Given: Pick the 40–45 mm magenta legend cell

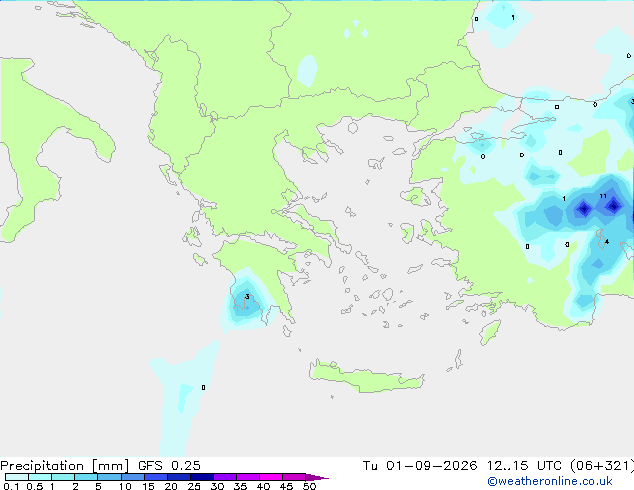Looking at the screenshot, I should pos(271,477).
